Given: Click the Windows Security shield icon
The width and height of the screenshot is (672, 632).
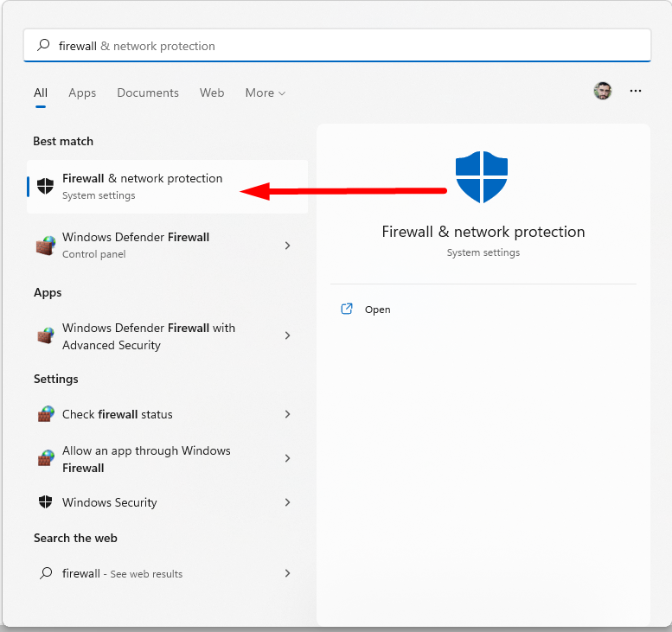Looking at the screenshot, I should point(46,501).
